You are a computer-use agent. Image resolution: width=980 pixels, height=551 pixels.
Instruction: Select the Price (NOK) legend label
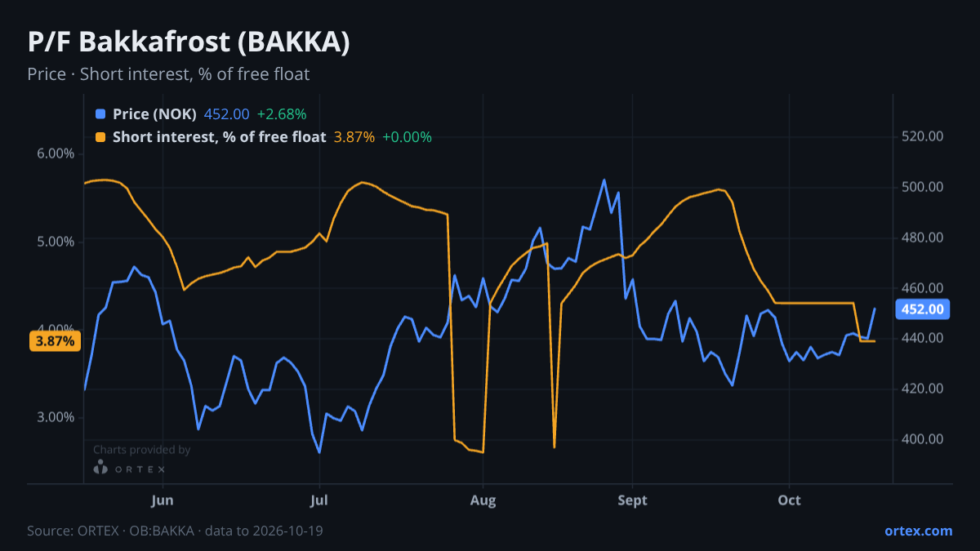pos(154,114)
